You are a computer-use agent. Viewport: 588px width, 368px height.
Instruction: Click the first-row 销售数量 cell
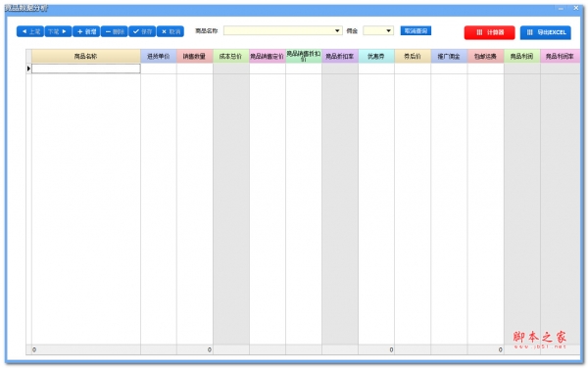pyautogui.click(x=195, y=69)
